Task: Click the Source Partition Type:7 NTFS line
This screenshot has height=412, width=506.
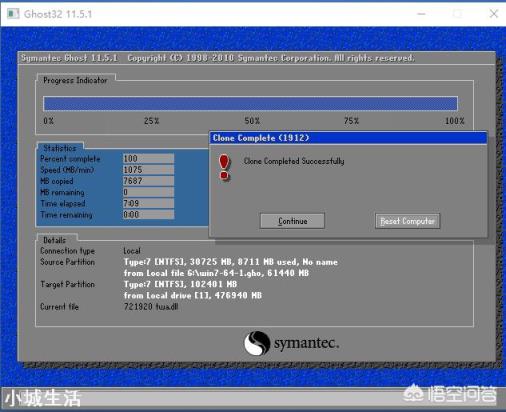Action: point(231,262)
